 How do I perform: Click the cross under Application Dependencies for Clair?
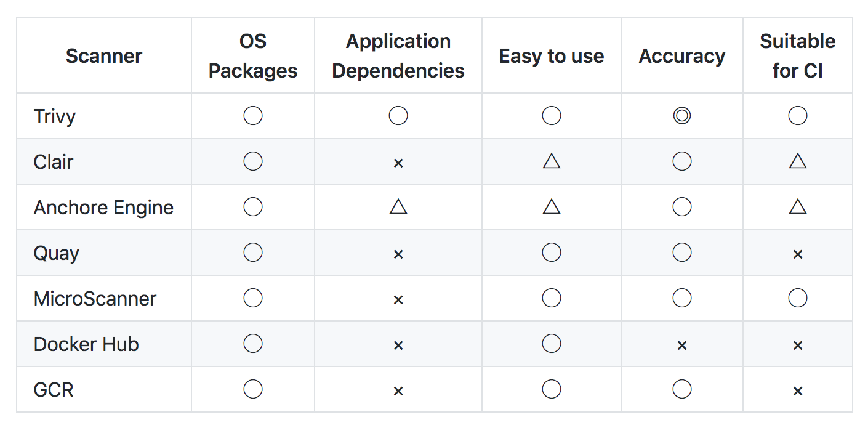pos(398,163)
